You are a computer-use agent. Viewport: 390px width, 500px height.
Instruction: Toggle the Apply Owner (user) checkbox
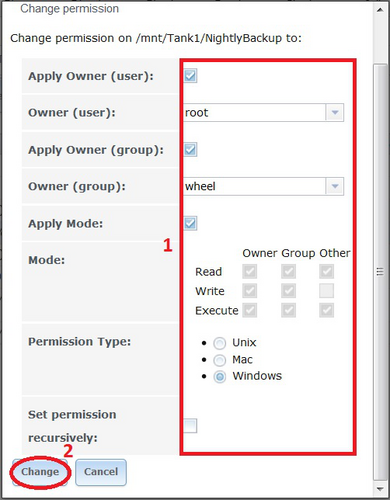(x=190, y=76)
